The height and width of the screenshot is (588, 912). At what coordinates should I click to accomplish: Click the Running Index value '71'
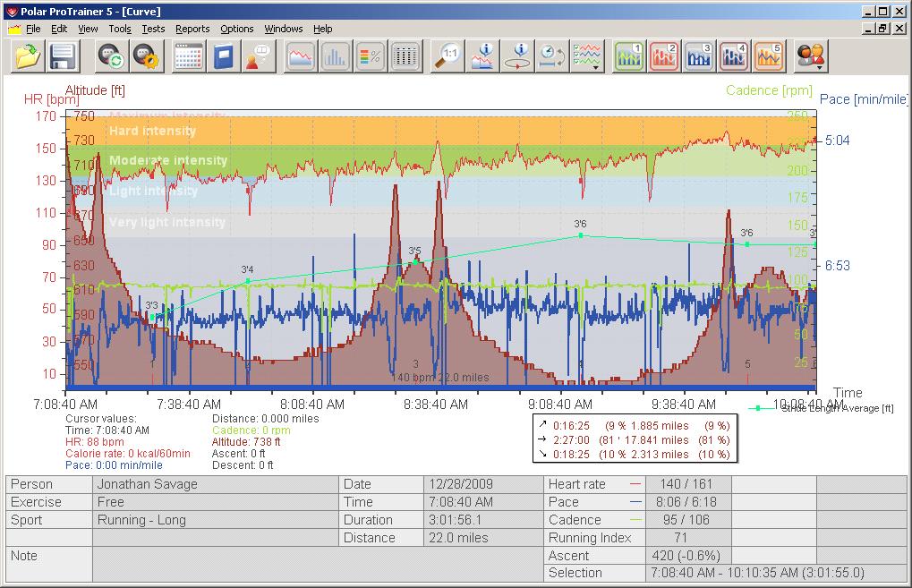[680, 538]
